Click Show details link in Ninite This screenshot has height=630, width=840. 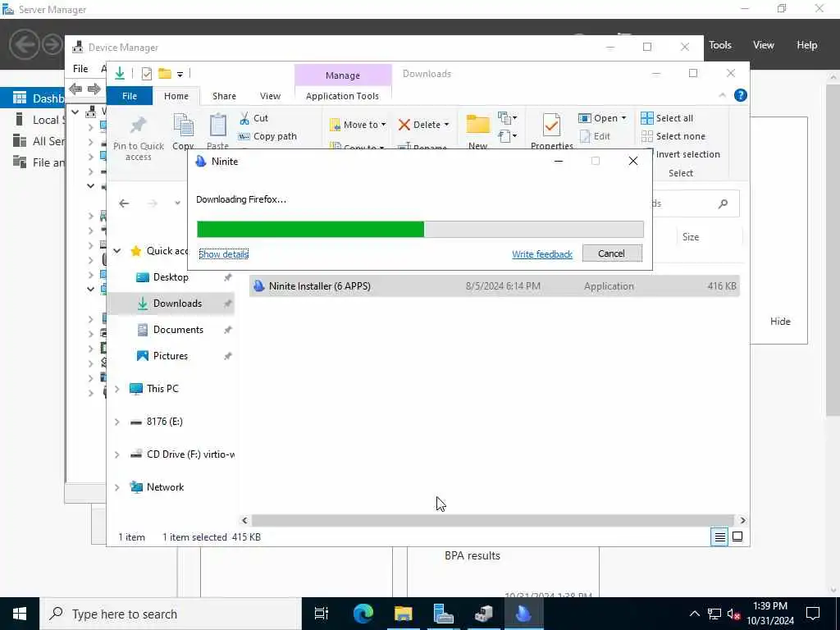pos(223,254)
